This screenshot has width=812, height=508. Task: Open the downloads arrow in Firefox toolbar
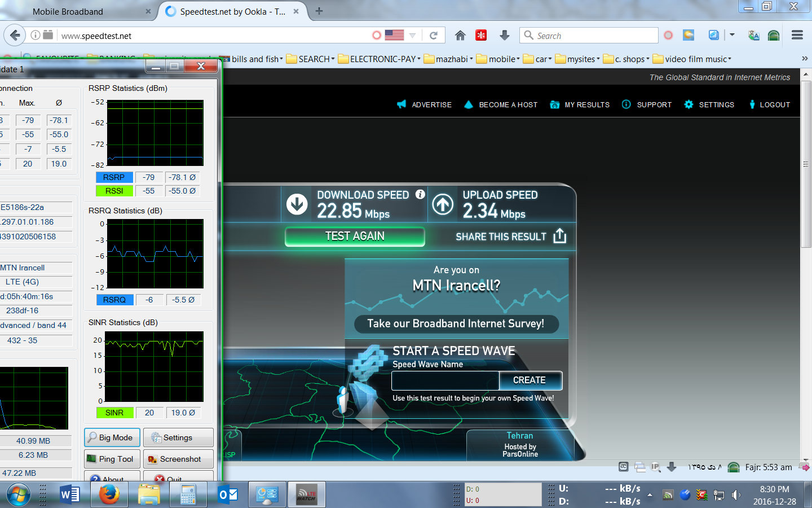click(x=504, y=36)
